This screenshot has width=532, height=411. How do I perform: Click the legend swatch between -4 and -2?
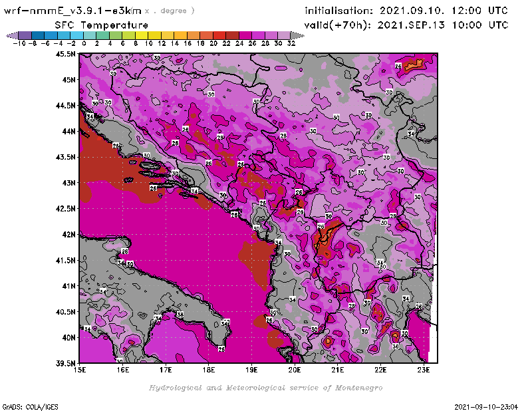(x=64, y=35)
